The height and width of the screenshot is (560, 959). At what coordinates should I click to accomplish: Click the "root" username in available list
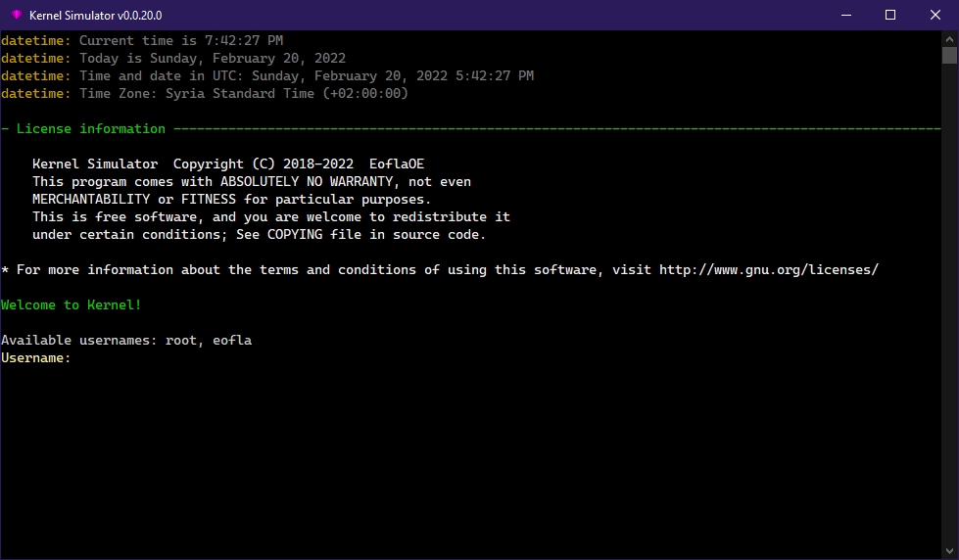pyautogui.click(x=181, y=341)
